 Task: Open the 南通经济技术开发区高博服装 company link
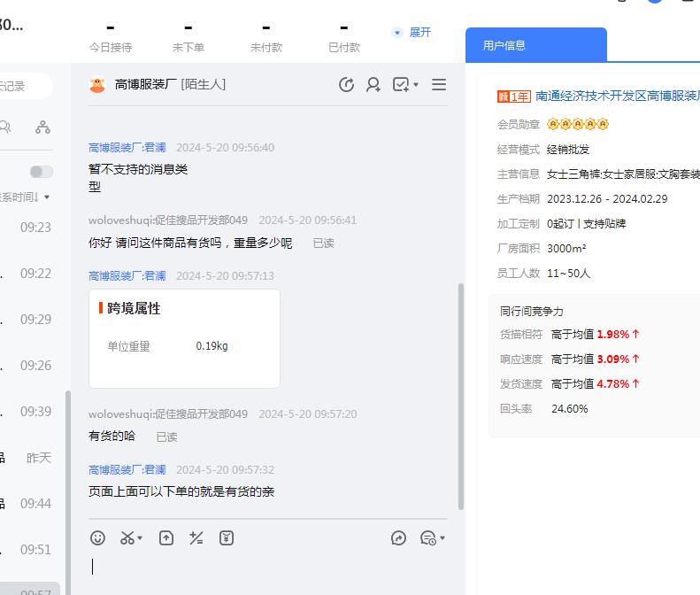[617, 96]
